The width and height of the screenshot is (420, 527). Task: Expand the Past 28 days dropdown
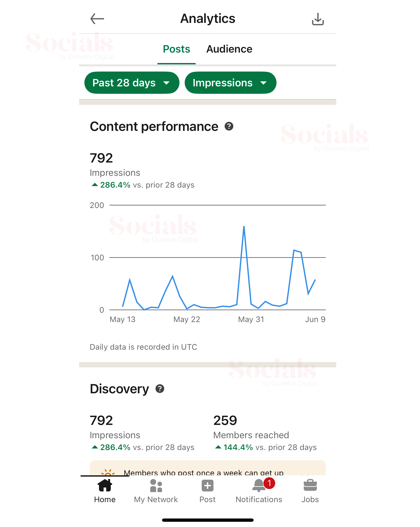pyautogui.click(x=132, y=83)
